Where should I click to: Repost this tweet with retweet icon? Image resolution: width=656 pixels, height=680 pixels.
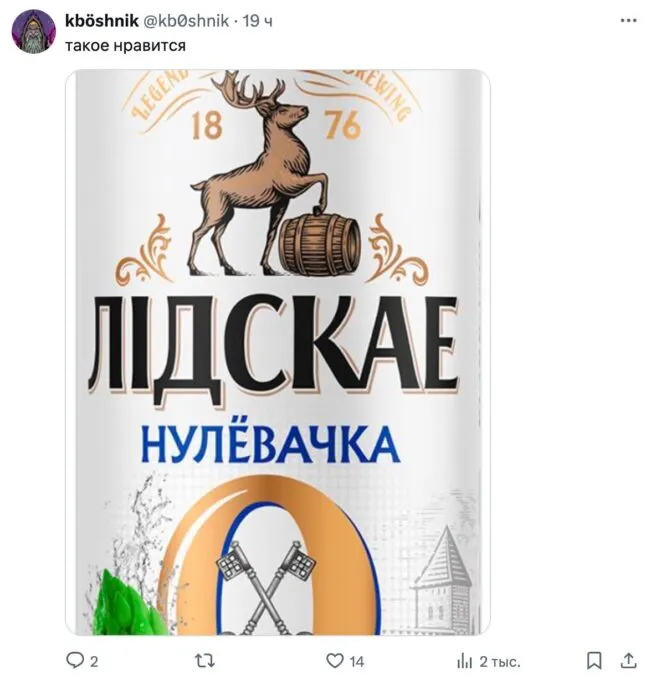coord(205,660)
